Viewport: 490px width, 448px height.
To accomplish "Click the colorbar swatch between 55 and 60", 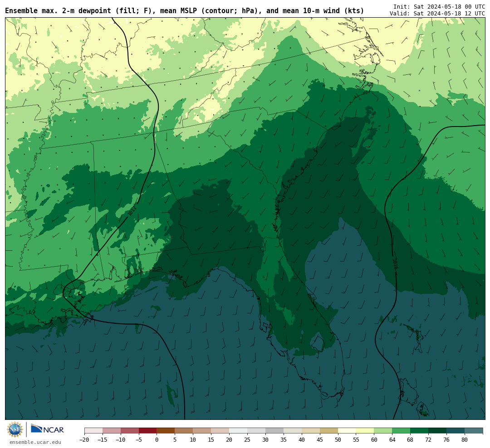I will point(365,431).
